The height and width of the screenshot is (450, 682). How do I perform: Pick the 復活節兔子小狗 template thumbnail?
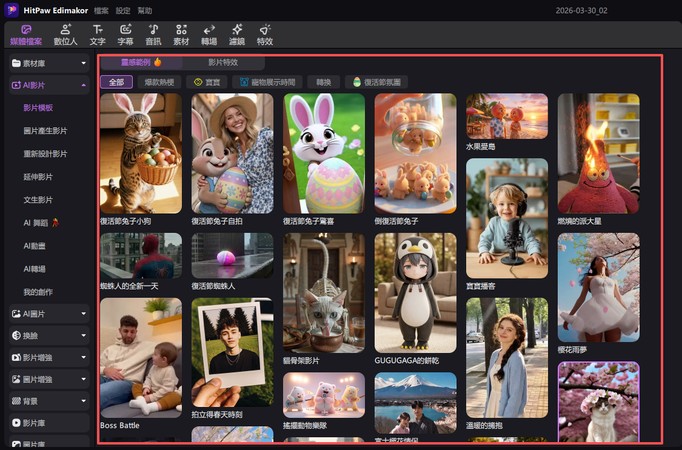coord(140,152)
